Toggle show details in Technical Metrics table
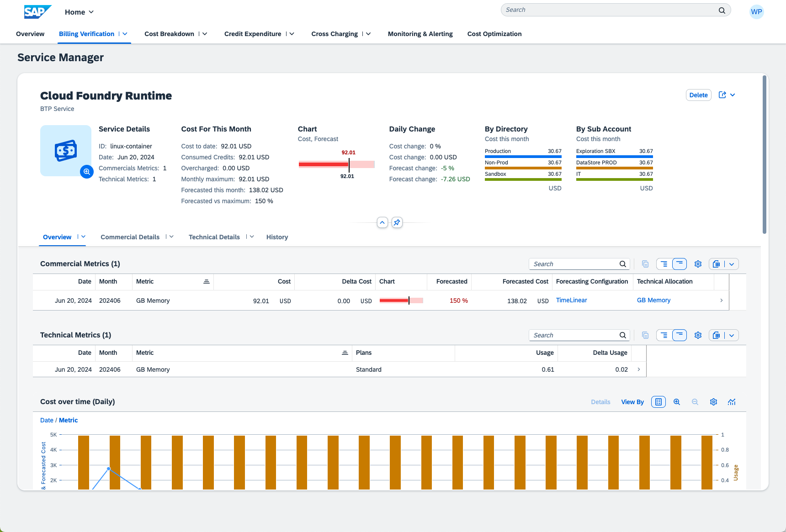Screen dimensions: 786x532 664,335
